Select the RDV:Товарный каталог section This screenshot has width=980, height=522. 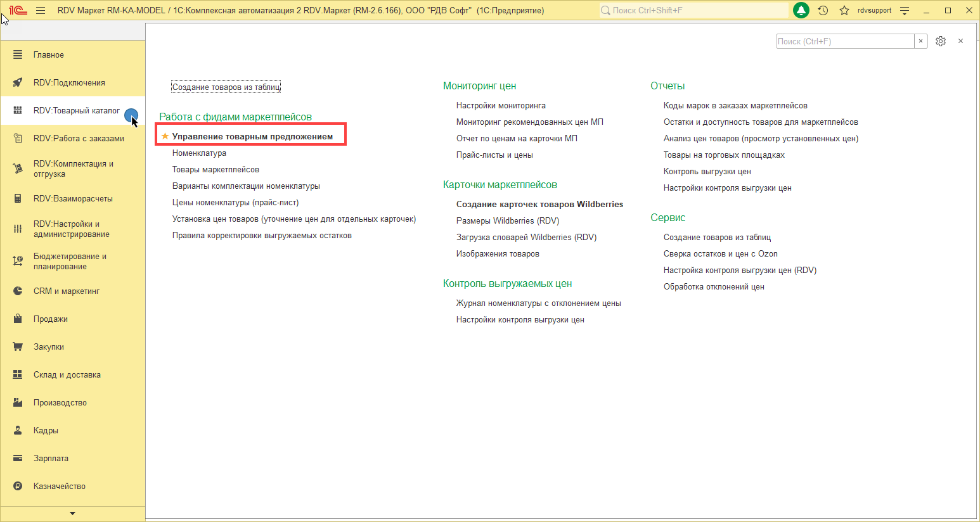click(x=73, y=111)
